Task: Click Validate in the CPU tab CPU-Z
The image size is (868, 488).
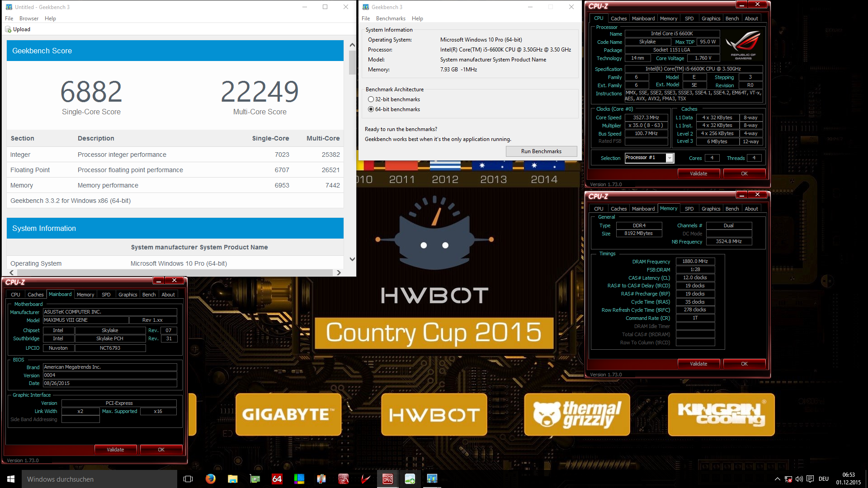Action: pyautogui.click(x=698, y=174)
